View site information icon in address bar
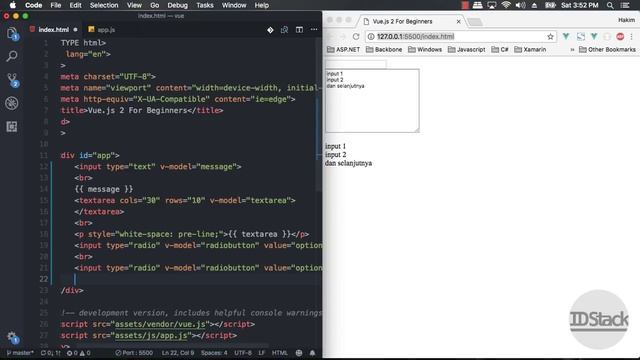This screenshot has height=360, width=640. [x=371, y=36]
